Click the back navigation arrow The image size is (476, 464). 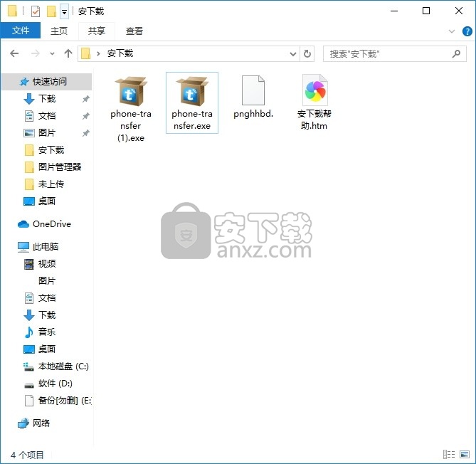(x=14, y=54)
